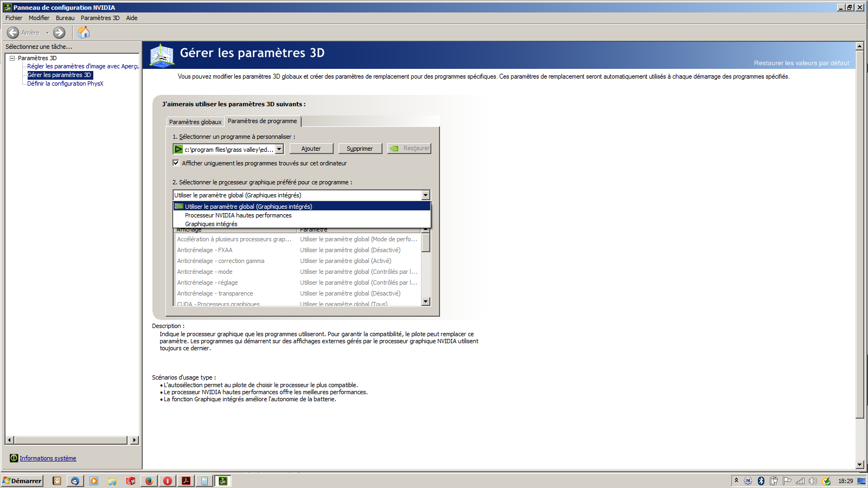This screenshot has width=868, height=488.
Task: Click the blue N gear tray icon
Action: [x=748, y=481]
